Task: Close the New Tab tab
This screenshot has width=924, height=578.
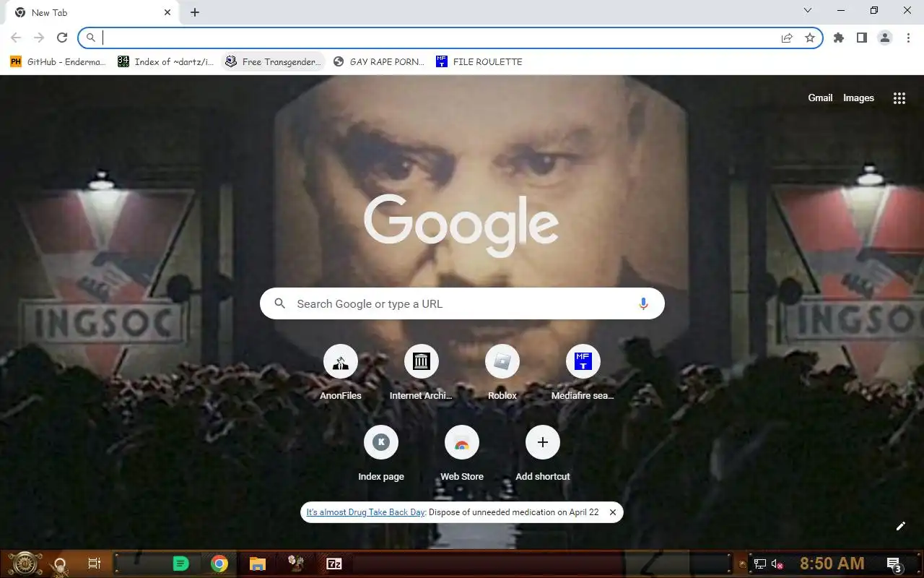Action: point(167,12)
